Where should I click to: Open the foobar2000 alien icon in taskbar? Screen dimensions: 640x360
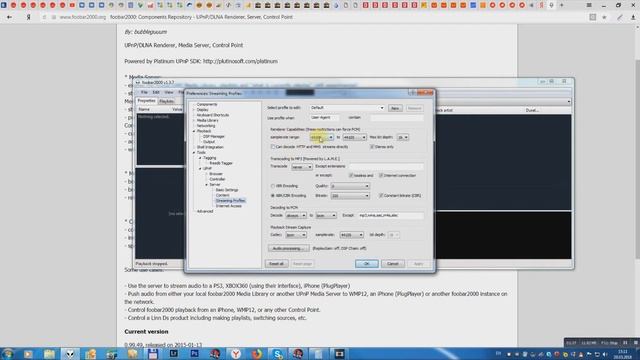[x=70, y=354]
